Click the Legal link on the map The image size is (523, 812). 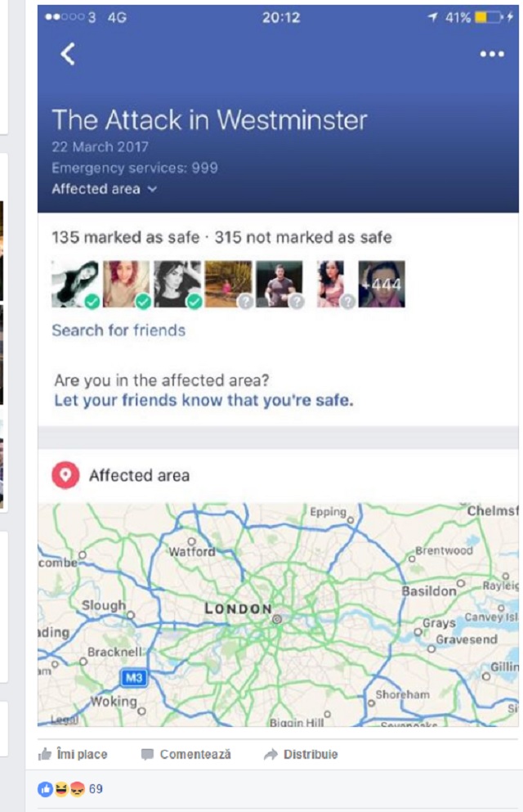64,720
